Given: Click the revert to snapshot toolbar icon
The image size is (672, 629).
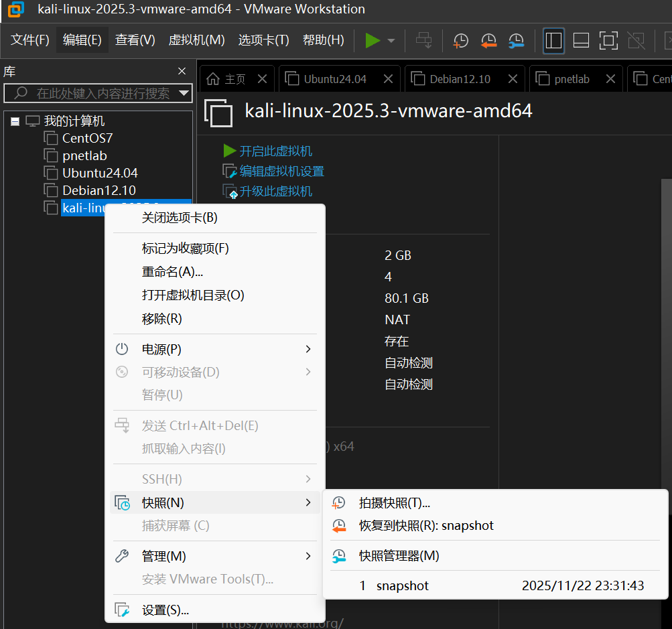Looking at the screenshot, I should (x=488, y=40).
